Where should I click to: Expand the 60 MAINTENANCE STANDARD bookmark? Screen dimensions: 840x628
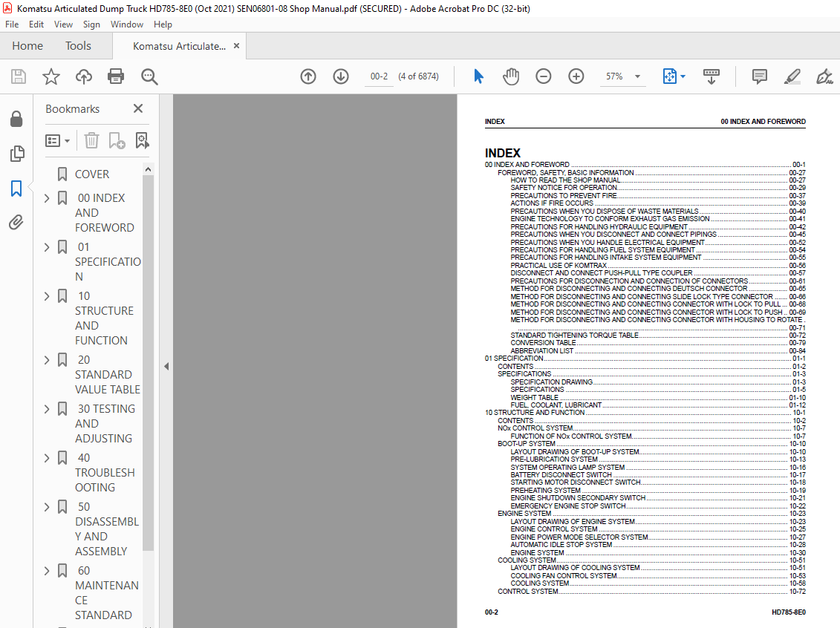coord(47,571)
